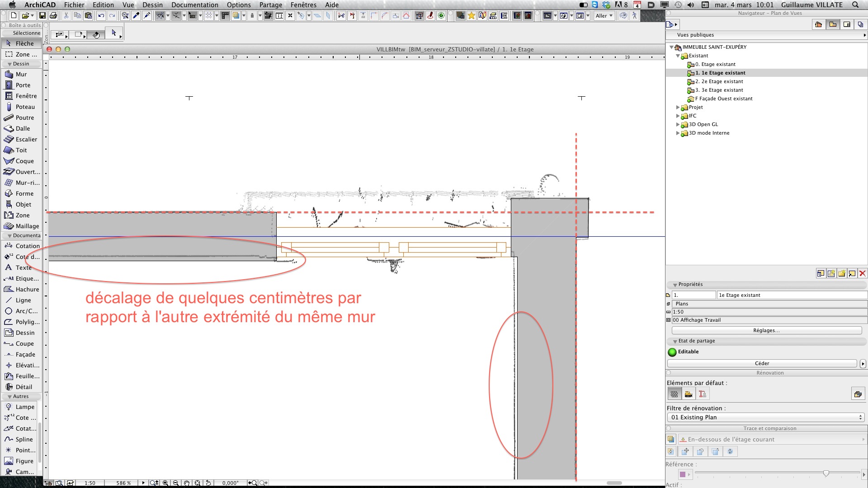This screenshot has height=488, width=868.
Task: Click the red delete view icon
Action: 862,273
